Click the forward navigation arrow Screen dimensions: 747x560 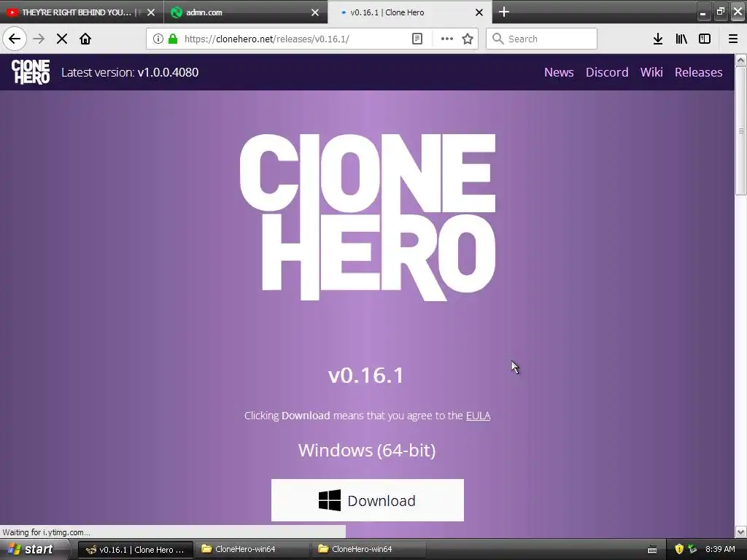tap(39, 39)
